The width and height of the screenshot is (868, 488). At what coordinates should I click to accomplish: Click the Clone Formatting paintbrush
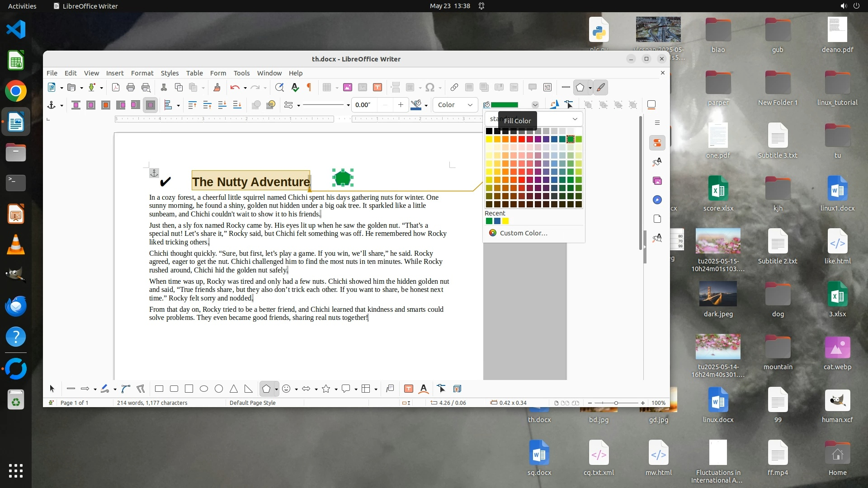coord(217,87)
